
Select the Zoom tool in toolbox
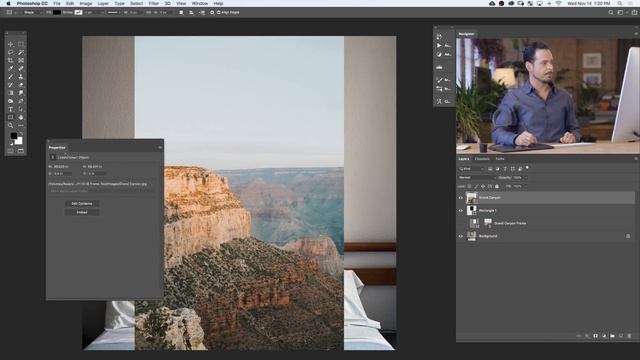(11, 126)
